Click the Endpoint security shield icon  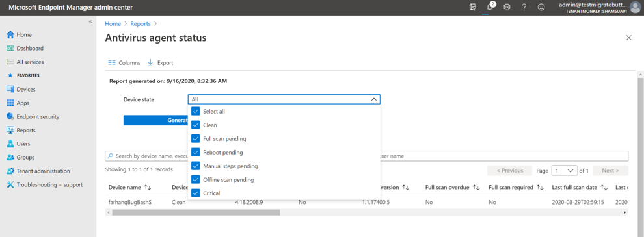coord(10,116)
